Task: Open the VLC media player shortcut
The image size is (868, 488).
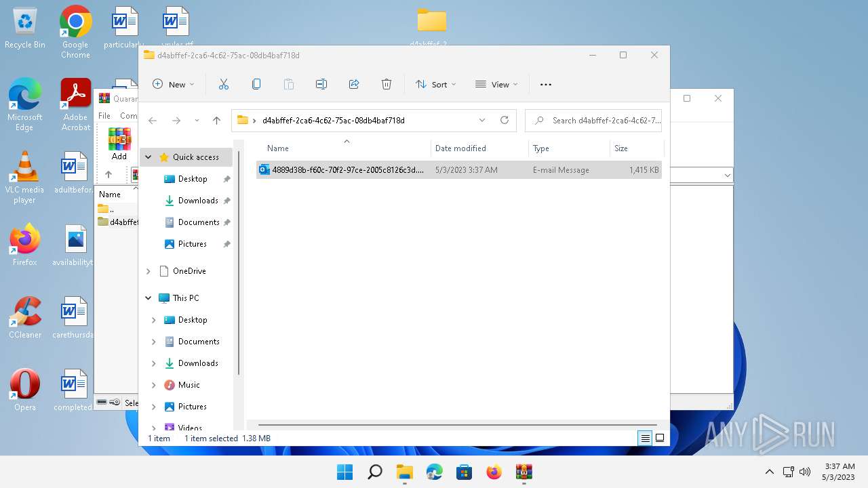Action: point(24,178)
